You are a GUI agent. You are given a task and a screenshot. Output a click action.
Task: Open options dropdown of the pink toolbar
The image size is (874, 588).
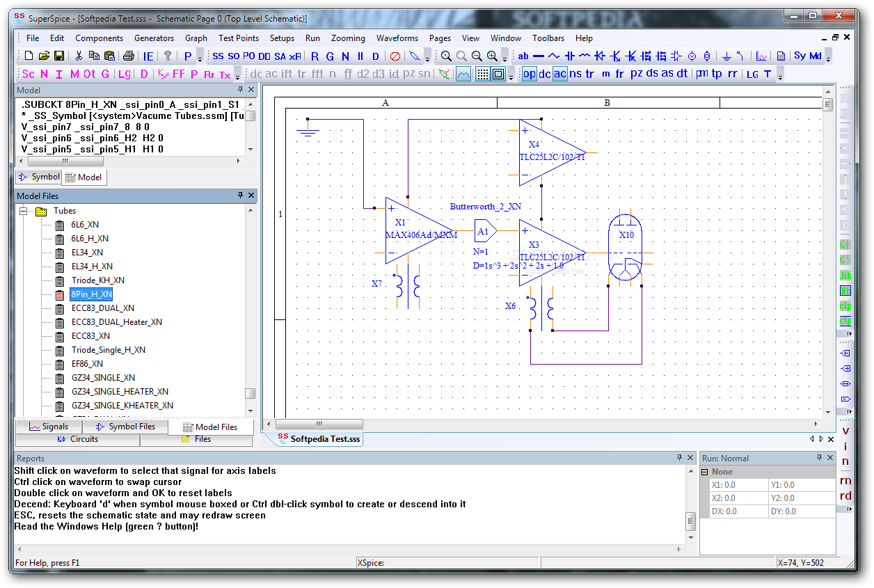pyautogui.click(x=237, y=75)
